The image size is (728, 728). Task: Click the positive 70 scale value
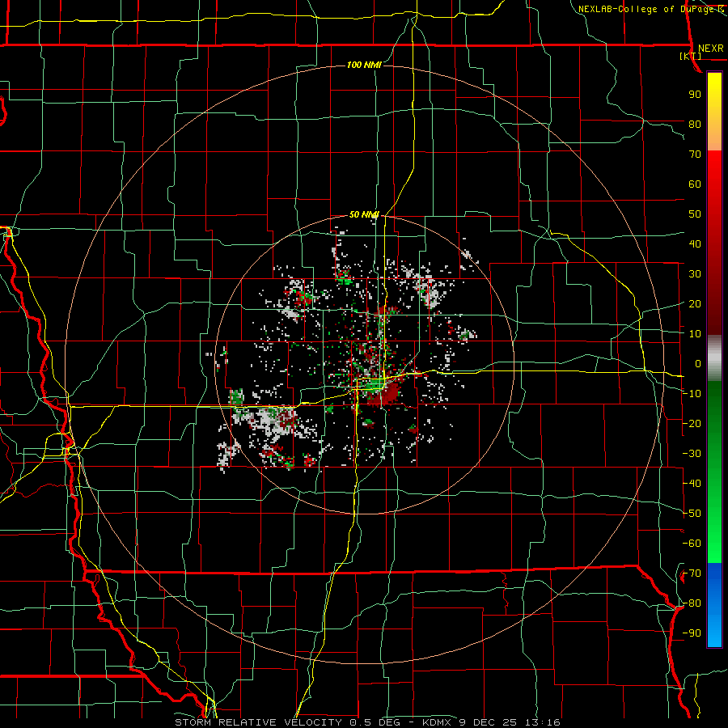695,154
